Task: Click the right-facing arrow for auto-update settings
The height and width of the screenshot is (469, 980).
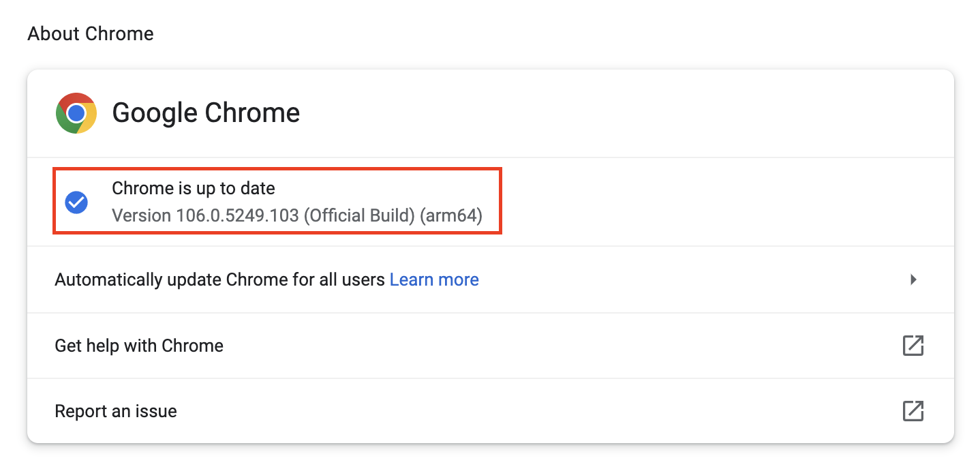Action: [x=914, y=279]
